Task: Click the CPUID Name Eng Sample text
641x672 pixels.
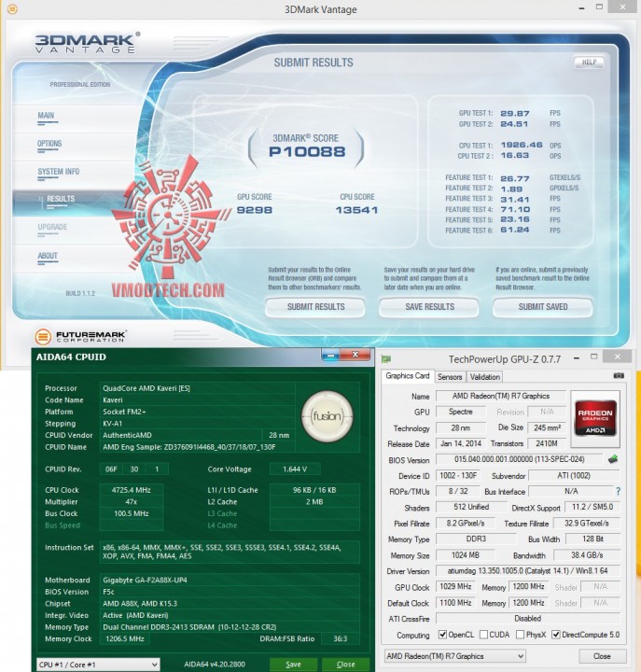Action: click(189, 447)
